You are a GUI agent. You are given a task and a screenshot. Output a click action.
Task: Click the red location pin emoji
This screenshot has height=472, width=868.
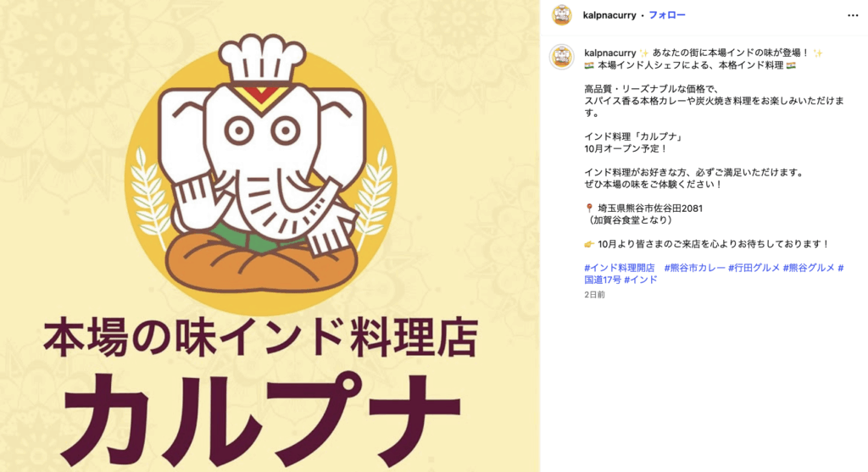pyautogui.click(x=589, y=208)
